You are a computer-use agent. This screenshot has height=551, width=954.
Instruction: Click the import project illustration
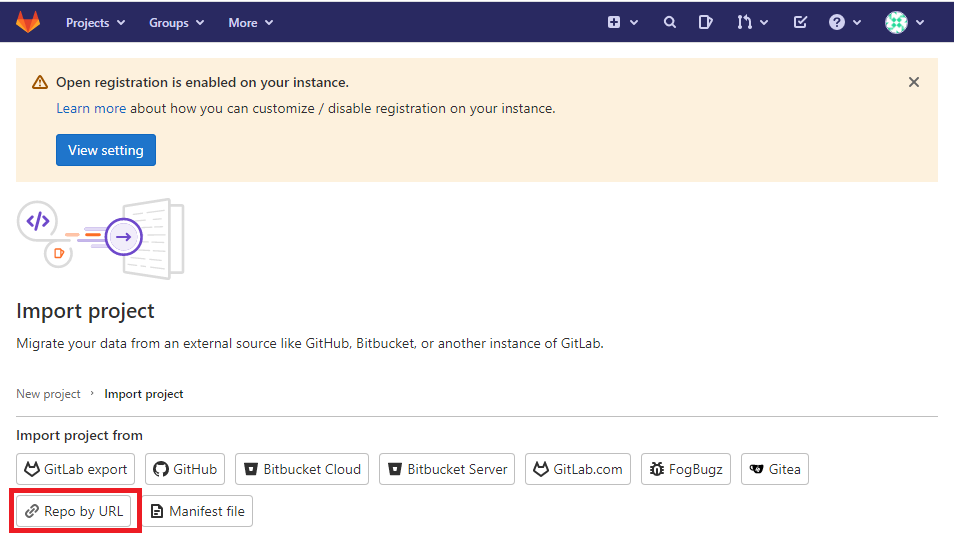(100, 238)
